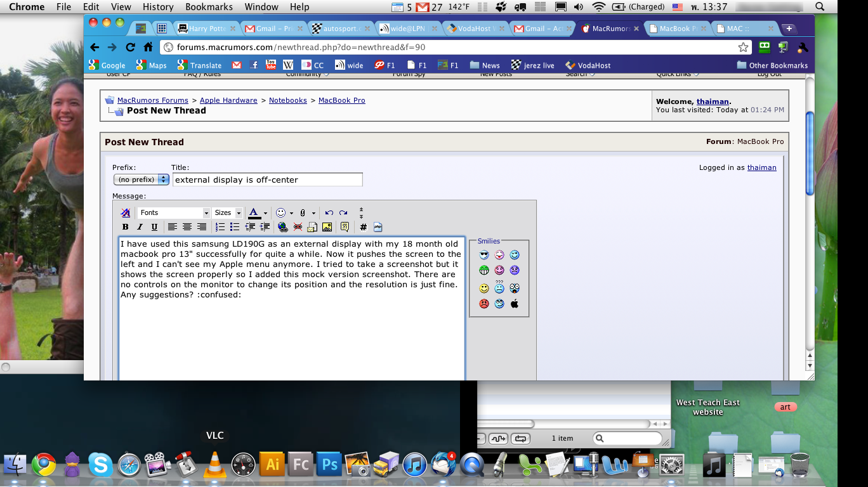Switch to the Harry Potter tab
Screen dimensions: 868x487
(206, 29)
